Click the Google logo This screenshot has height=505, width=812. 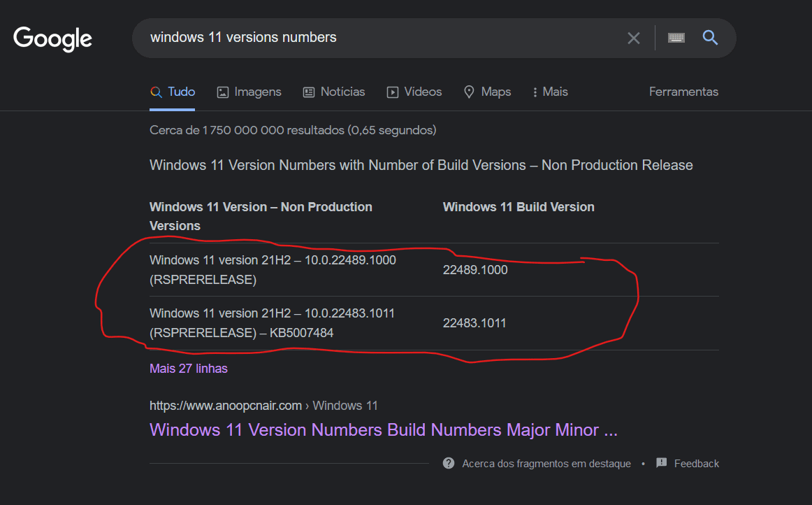click(x=52, y=39)
